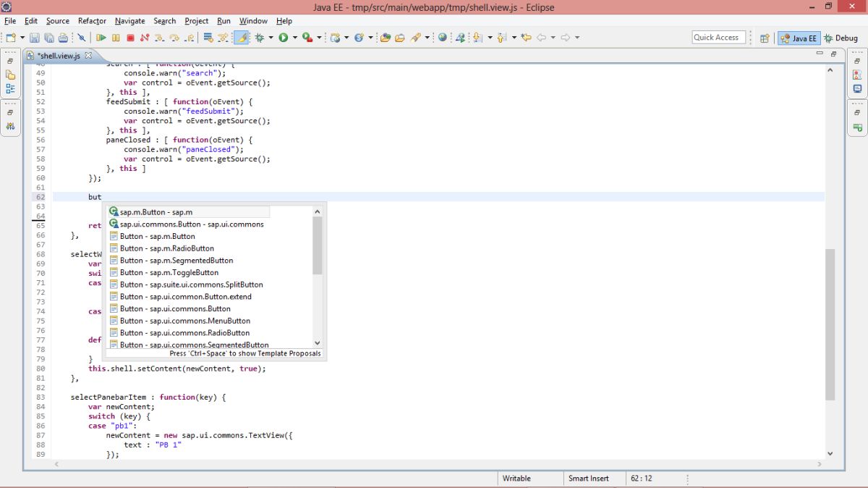Open the Next Annotation dropdown arrow
Viewport: 868px width, 488px height.
pyautogui.click(x=490, y=38)
